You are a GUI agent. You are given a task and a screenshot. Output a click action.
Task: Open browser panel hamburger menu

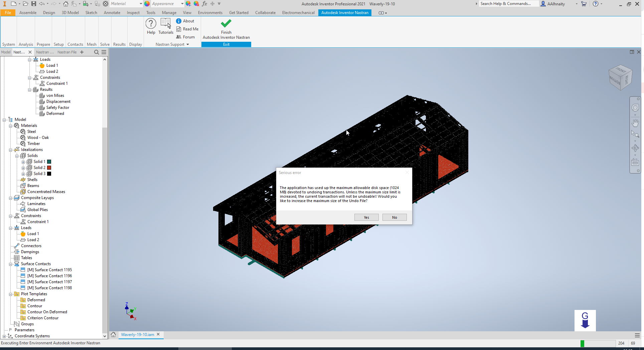click(x=104, y=52)
